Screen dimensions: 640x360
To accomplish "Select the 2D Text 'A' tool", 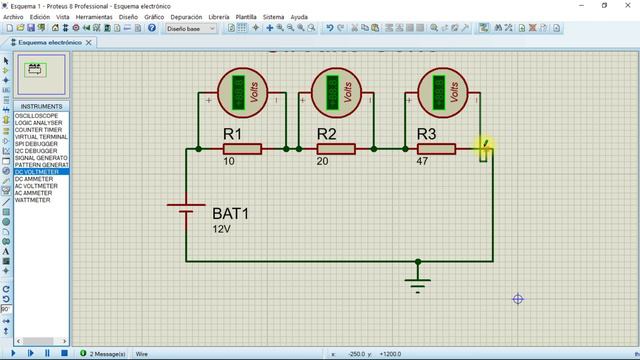I will pos(6,251).
